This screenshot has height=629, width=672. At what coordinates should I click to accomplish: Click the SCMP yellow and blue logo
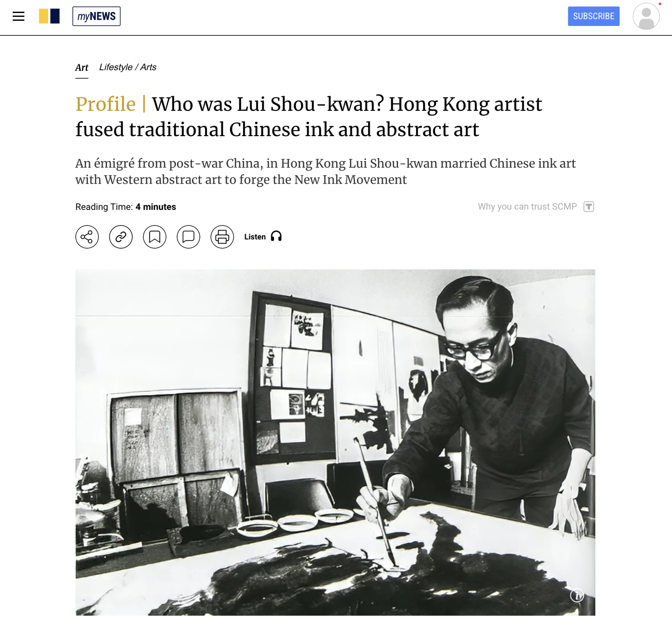49,16
